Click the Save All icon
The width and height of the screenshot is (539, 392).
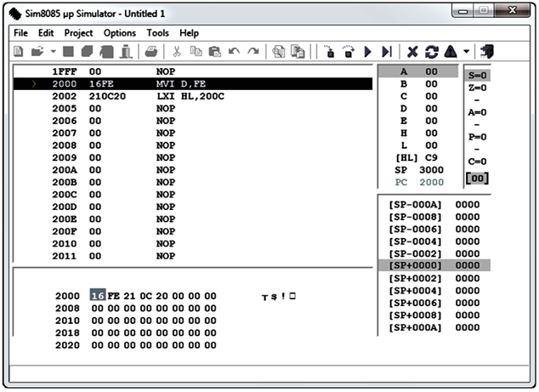pyautogui.click(x=88, y=52)
